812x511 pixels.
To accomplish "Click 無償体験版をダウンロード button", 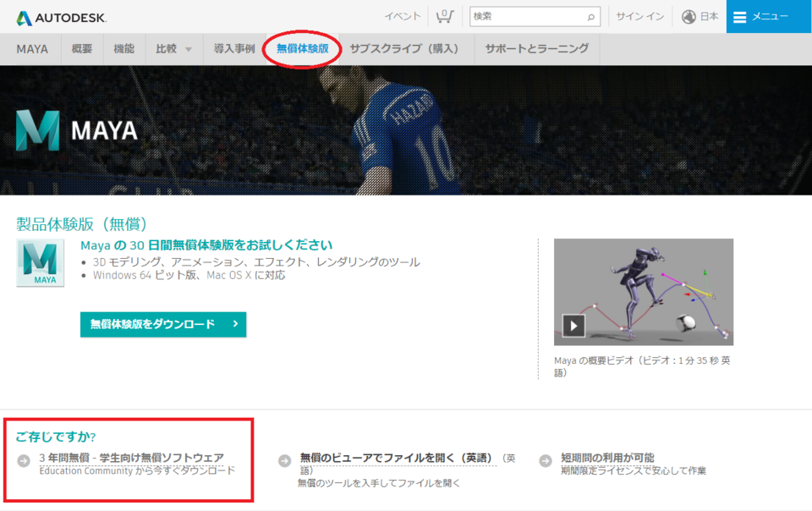I will pyautogui.click(x=163, y=324).
